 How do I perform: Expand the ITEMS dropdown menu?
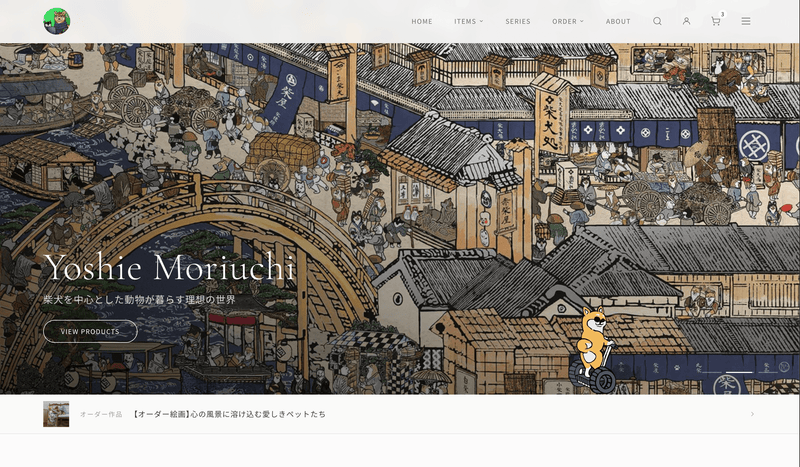coord(468,21)
